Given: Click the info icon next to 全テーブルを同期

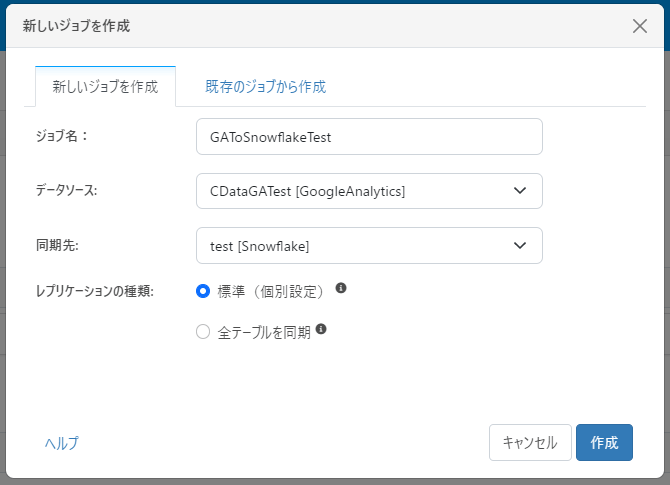Looking at the screenshot, I should coord(321,329).
